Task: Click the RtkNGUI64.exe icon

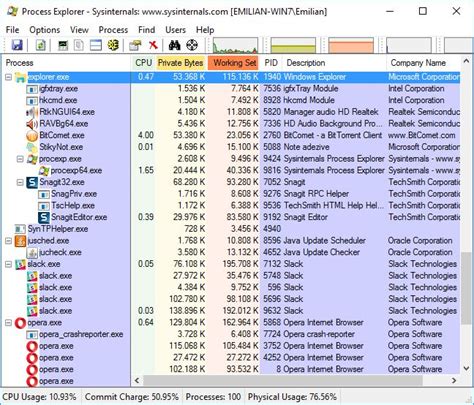Action: tap(32, 112)
